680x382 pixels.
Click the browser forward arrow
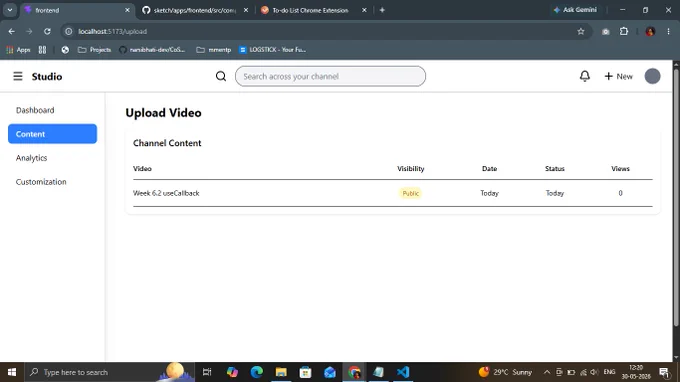pyautogui.click(x=29, y=31)
